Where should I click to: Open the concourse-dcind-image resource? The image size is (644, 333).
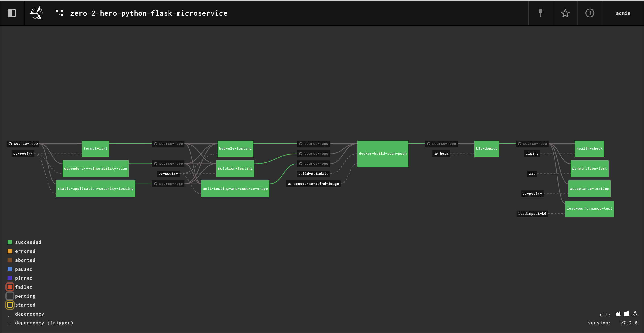click(313, 184)
